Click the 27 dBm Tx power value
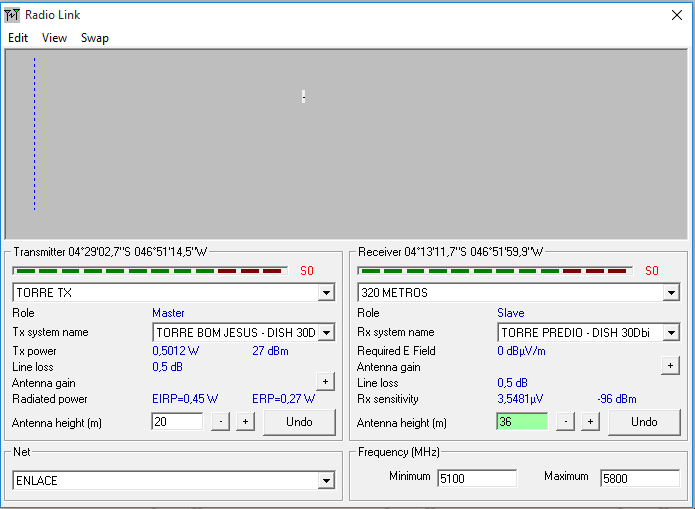 [270, 351]
